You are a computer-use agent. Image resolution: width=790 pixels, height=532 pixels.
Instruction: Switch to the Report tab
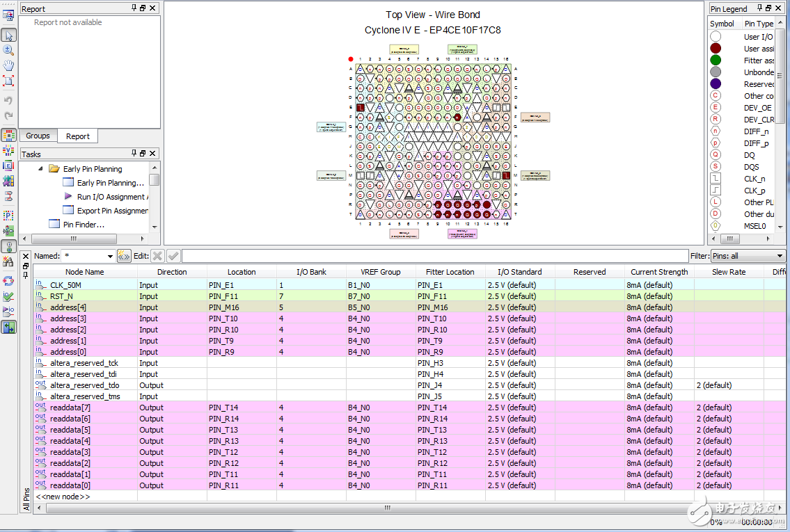[x=78, y=136]
